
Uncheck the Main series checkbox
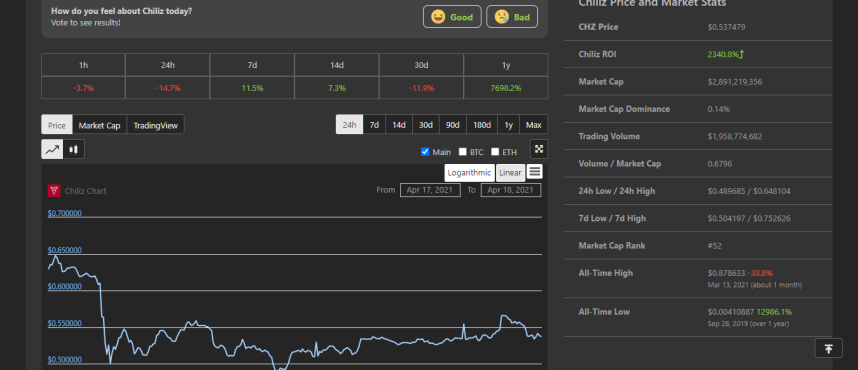coord(425,152)
